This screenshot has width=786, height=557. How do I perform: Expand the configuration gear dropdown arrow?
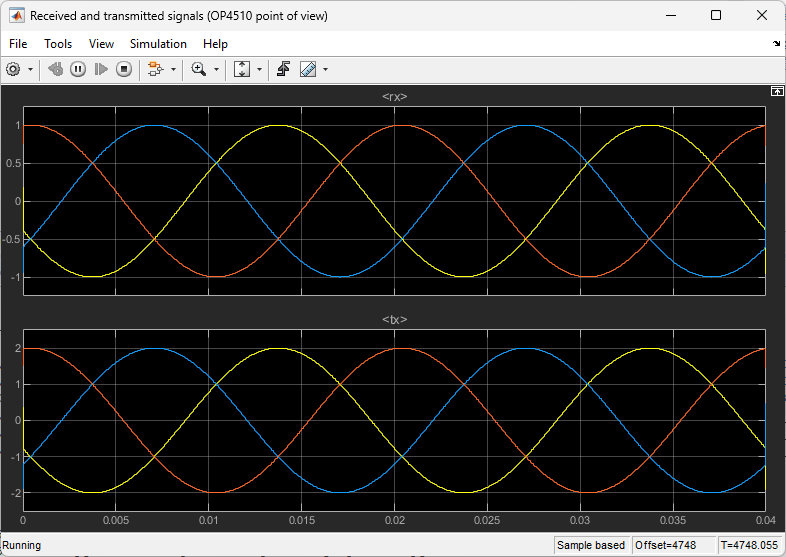pyautogui.click(x=31, y=69)
